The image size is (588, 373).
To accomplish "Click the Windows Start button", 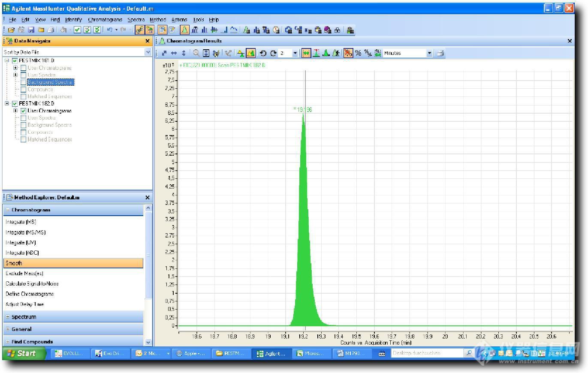I will pos(24,353).
